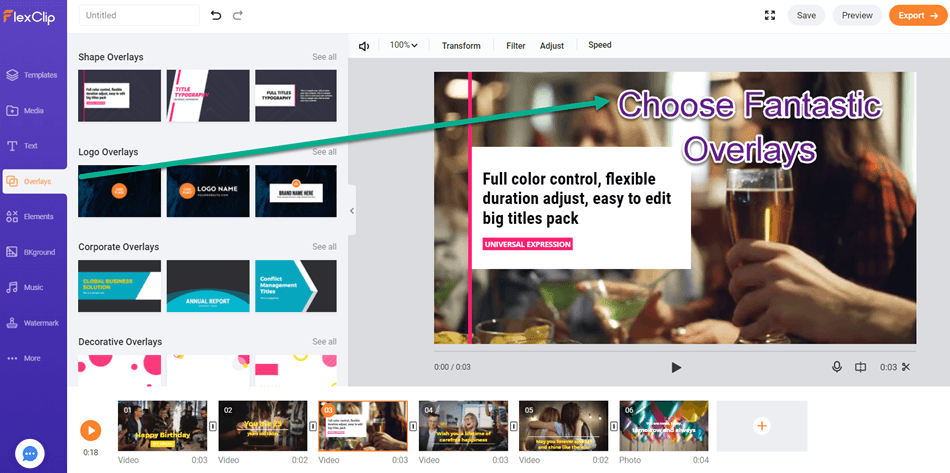Select the Logo Name overlay thumbnail
Viewport: 950px width, 473px height.
pyautogui.click(x=208, y=191)
